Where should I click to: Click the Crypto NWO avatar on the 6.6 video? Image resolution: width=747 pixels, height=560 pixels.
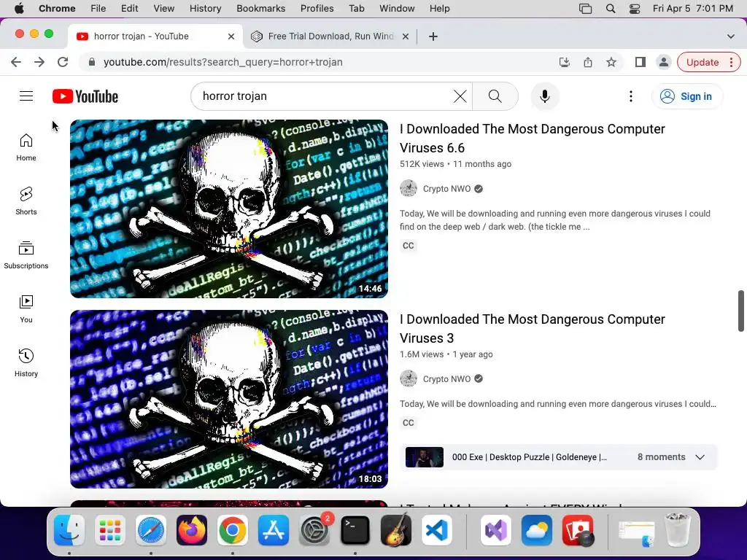click(x=409, y=189)
